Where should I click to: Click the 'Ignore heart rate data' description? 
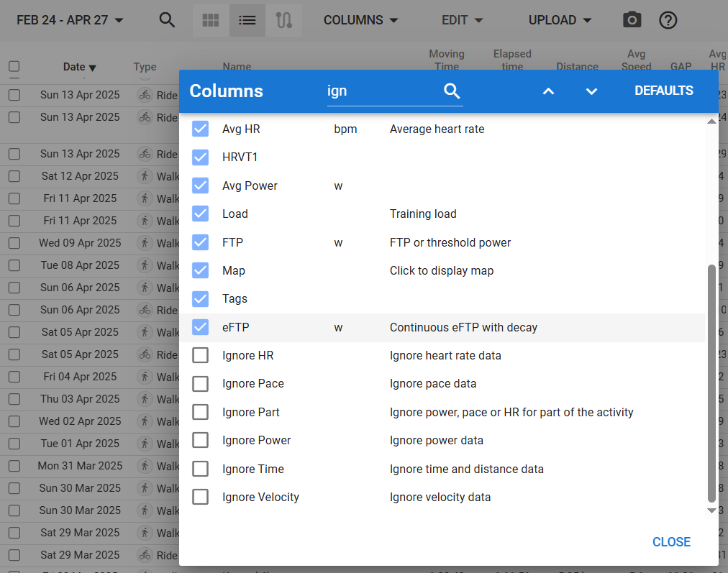445,356
